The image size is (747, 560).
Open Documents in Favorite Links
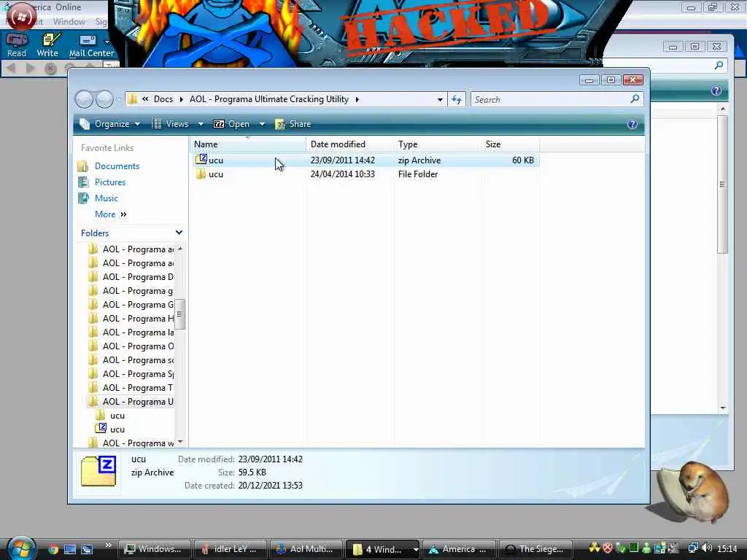pyautogui.click(x=117, y=166)
